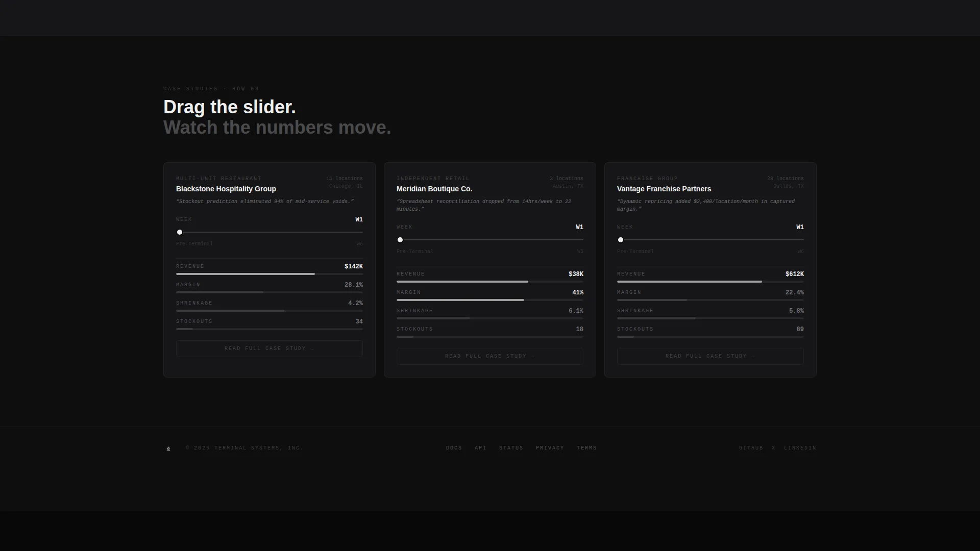Click the Independent Retail category label
Viewport: 980px width, 551px height.
pyautogui.click(x=433, y=179)
